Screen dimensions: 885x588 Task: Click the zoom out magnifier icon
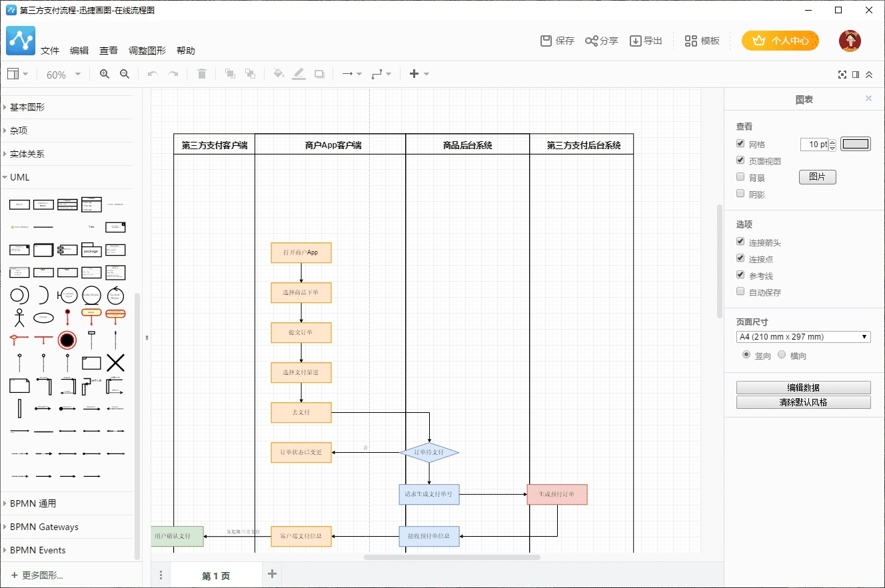click(x=124, y=74)
